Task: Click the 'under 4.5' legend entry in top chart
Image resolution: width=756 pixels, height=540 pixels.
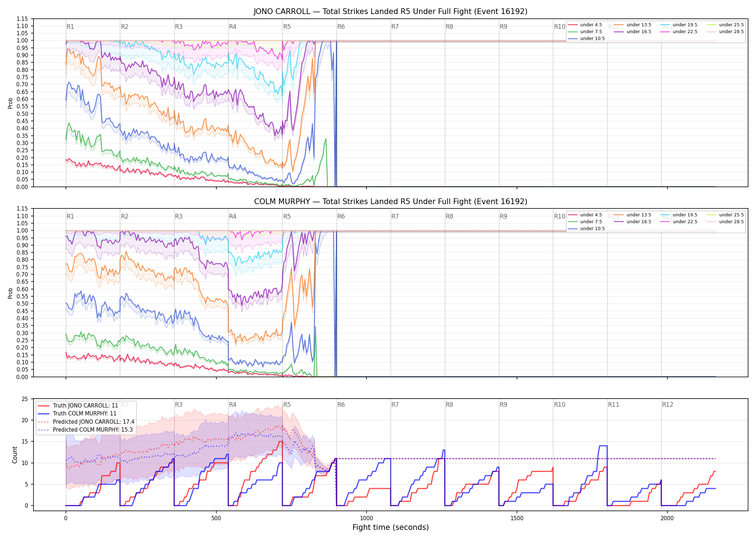Action: [x=585, y=25]
